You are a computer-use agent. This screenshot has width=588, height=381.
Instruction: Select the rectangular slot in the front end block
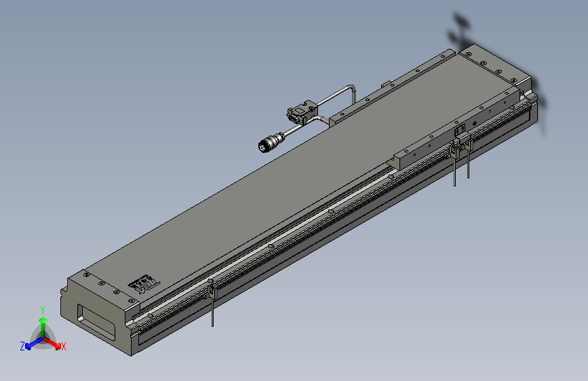96,322
